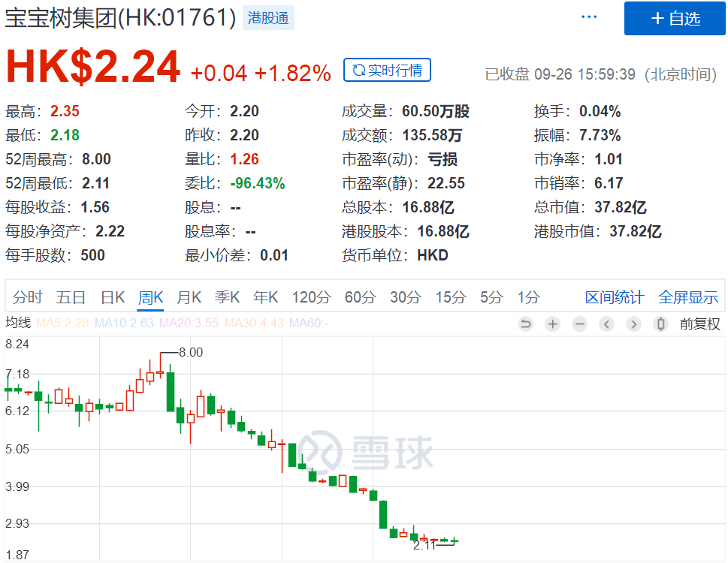728x563 pixels.
Task: Click the 市盈率(静) value 22.55
Action: click(446, 184)
